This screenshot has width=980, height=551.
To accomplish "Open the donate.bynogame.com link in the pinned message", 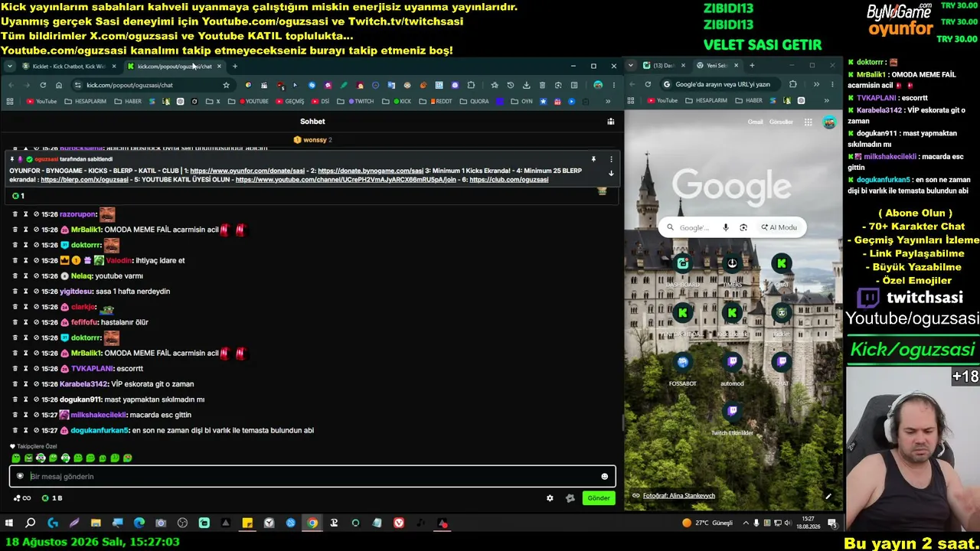I will coord(371,171).
